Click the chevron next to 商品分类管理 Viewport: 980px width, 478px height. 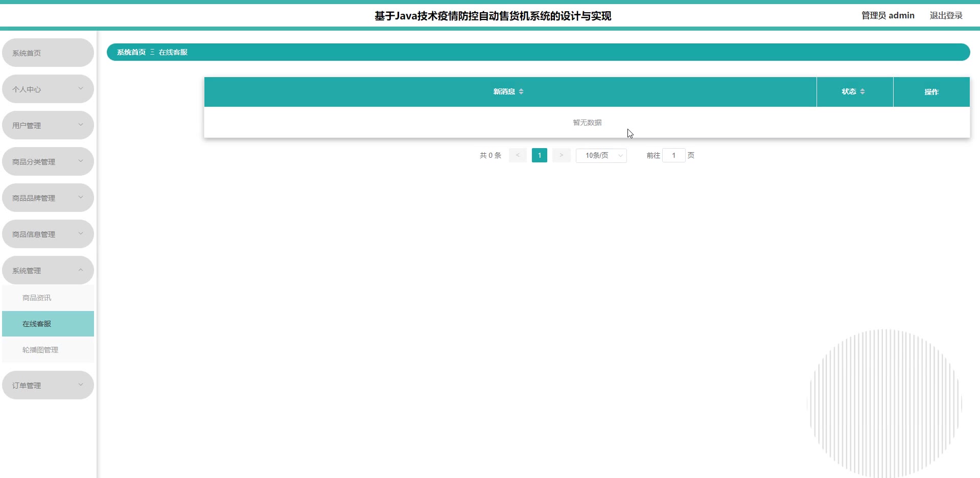[x=81, y=161]
